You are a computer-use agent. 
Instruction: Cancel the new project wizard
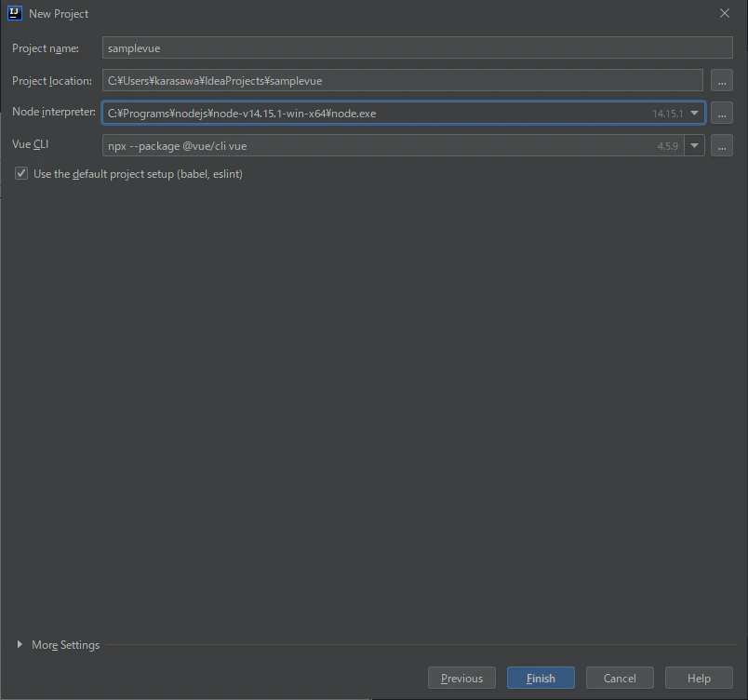620,678
